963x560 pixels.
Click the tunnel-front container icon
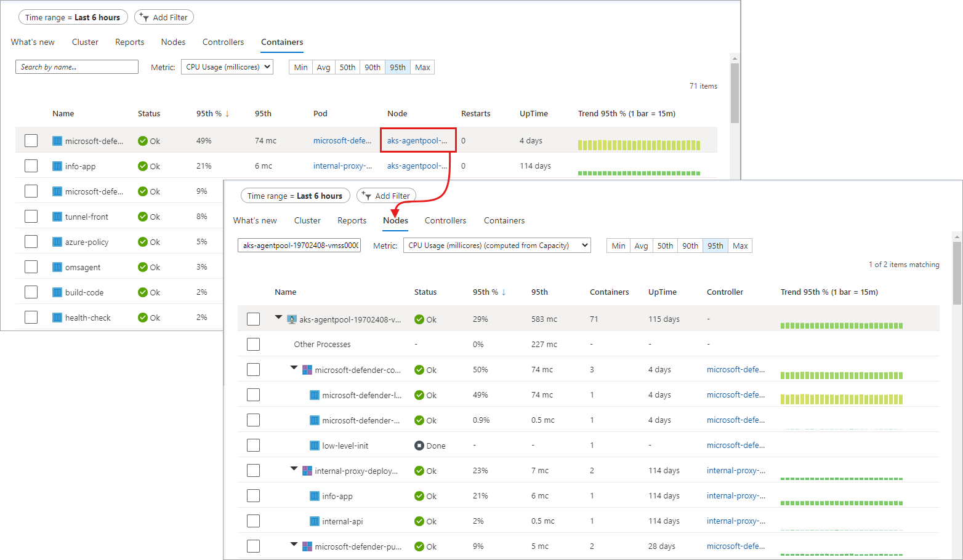(57, 217)
